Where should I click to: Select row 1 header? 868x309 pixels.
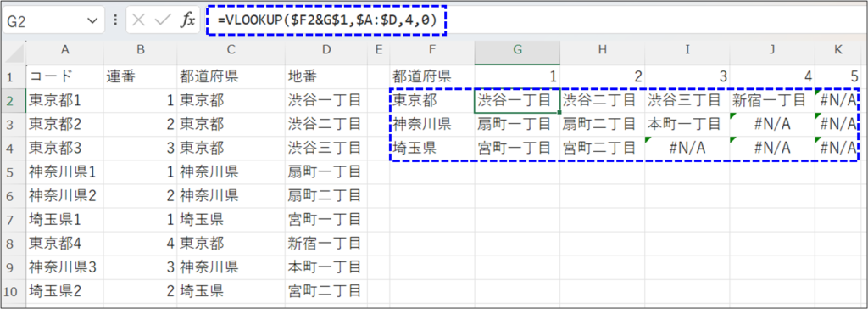pyautogui.click(x=14, y=76)
